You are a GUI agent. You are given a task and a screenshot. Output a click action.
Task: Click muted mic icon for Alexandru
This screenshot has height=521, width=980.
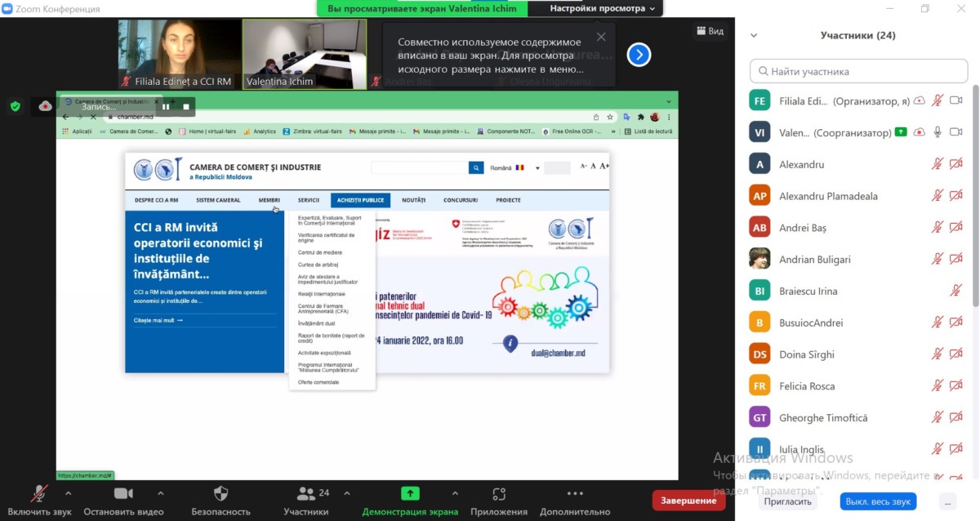point(938,164)
